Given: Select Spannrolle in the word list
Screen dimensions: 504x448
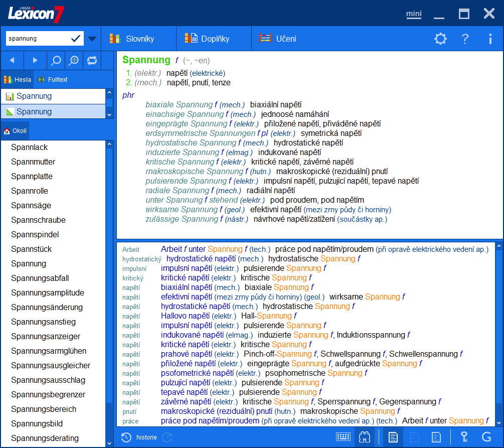Looking at the screenshot, I should coord(30,191).
